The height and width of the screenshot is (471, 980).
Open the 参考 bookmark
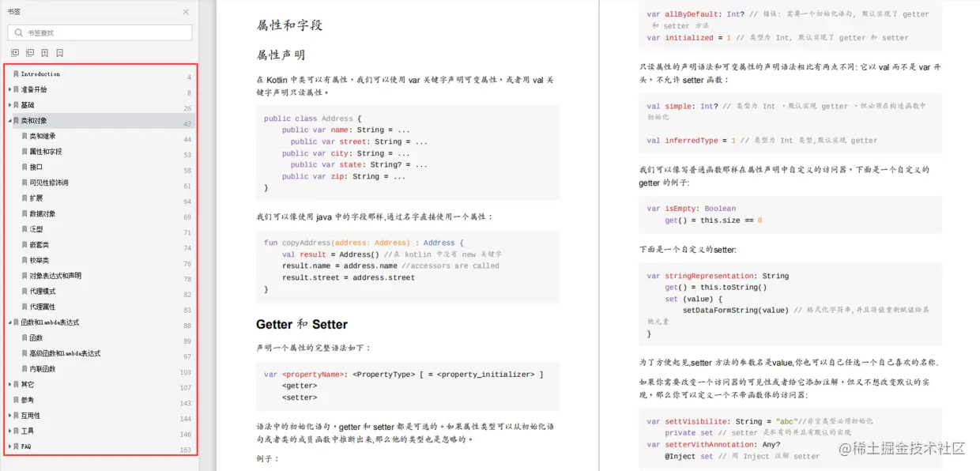pyautogui.click(x=28, y=400)
